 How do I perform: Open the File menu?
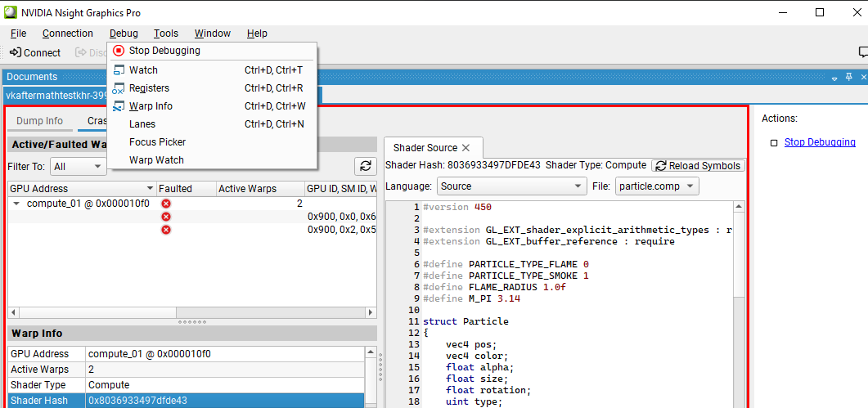18,34
